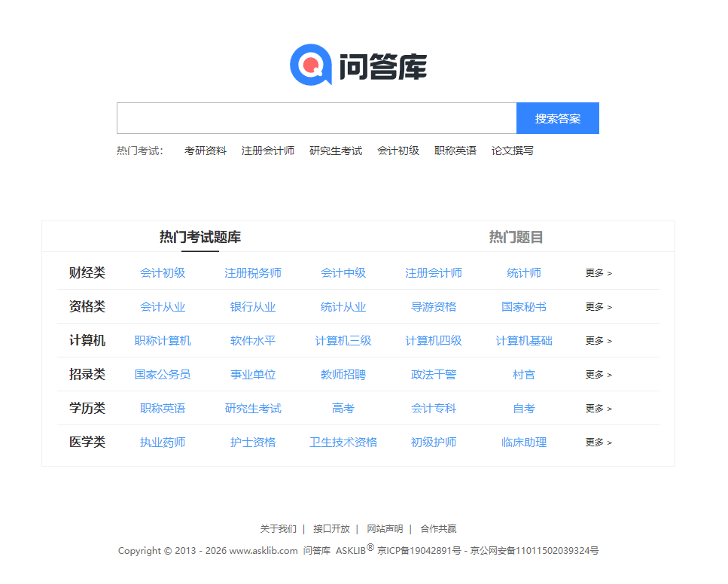This screenshot has height=584, width=728.
Task: Open the 国家秘书 question bank
Action: pyautogui.click(x=524, y=307)
